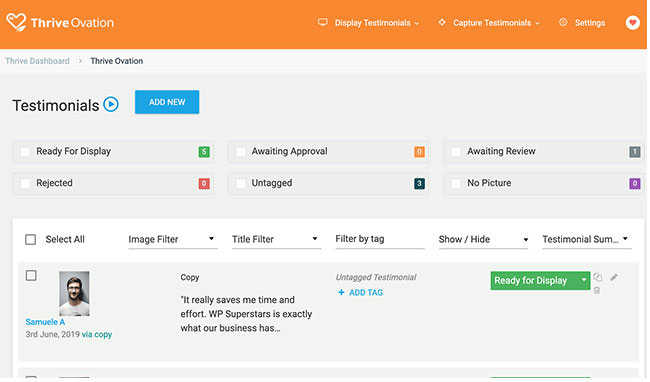650x382 pixels.
Task: Open the Testimonial Summary dropdown
Action: pyautogui.click(x=587, y=239)
